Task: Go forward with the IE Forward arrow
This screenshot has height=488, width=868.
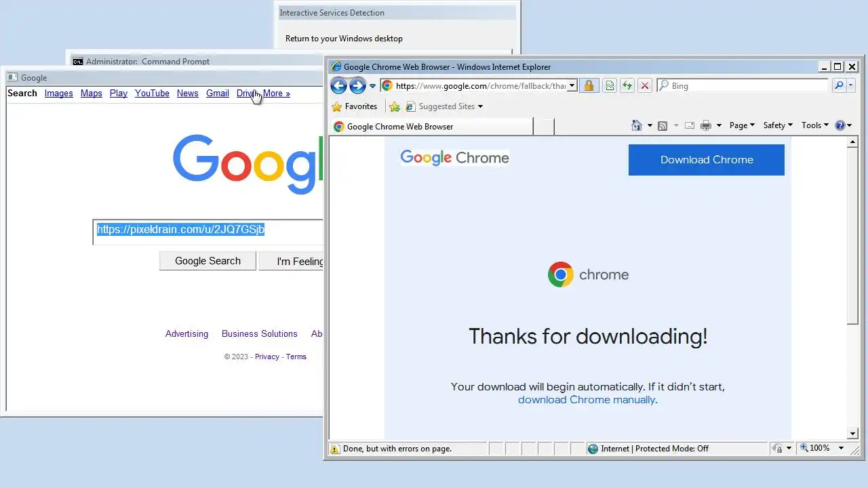Action: pyautogui.click(x=357, y=85)
